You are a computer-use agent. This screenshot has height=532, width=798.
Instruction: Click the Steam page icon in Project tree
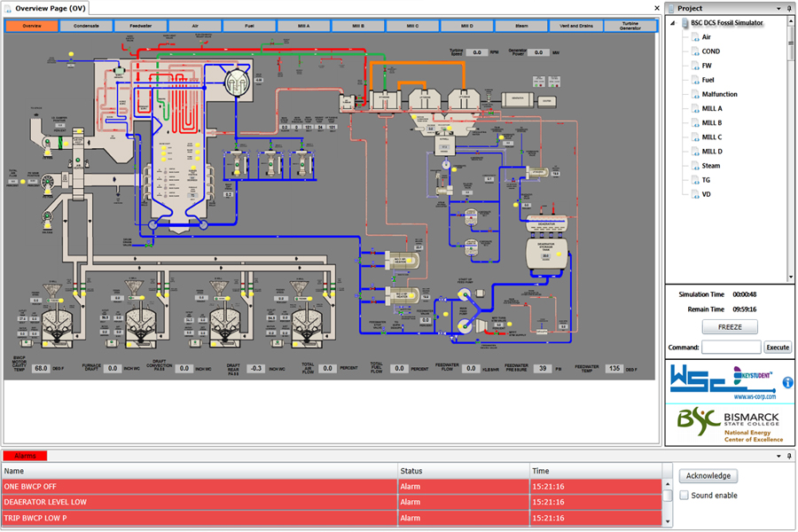(x=695, y=166)
